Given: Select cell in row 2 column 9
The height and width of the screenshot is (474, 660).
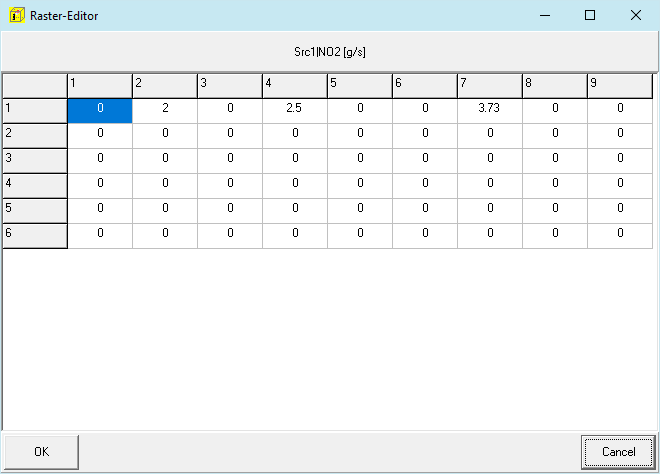Looking at the screenshot, I should pyautogui.click(x=620, y=136).
